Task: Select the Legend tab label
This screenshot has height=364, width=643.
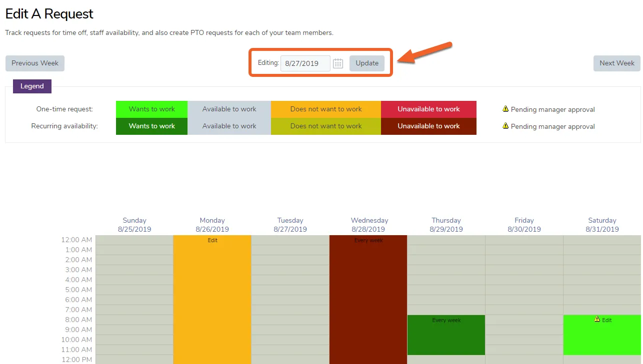Action: 32,86
